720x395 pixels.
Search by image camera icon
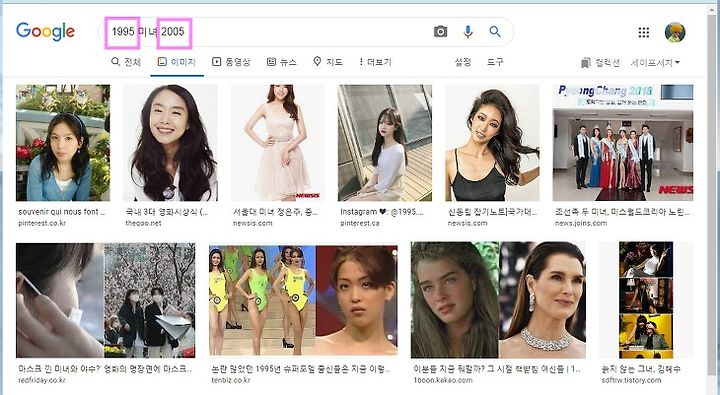(x=440, y=31)
